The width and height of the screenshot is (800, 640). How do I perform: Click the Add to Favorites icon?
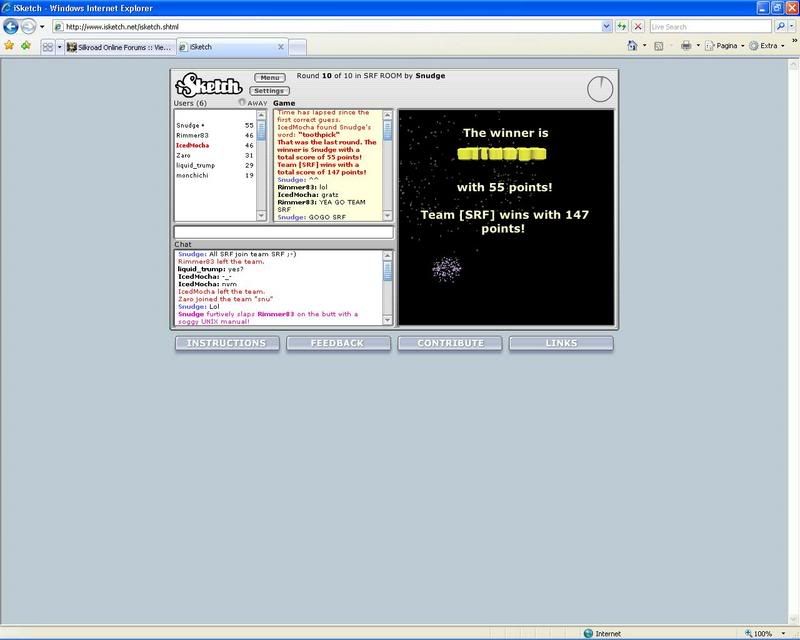pyautogui.click(x=26, y=46)
